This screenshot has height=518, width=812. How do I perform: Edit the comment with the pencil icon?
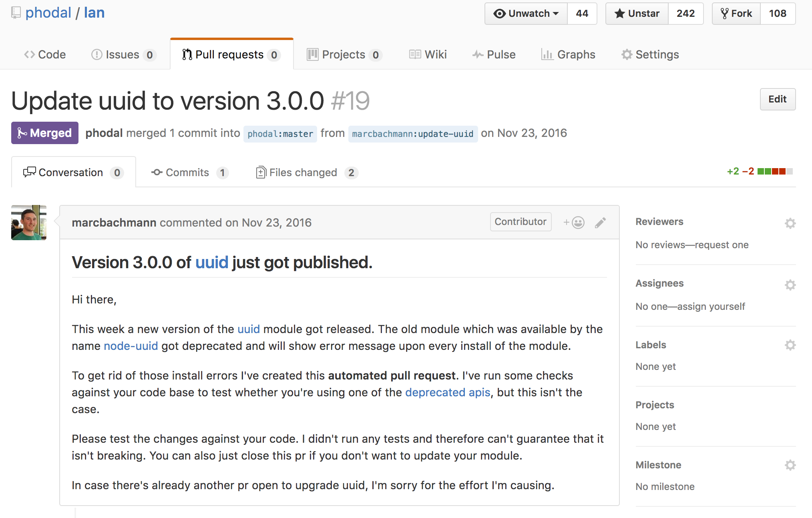pos(600,223)
